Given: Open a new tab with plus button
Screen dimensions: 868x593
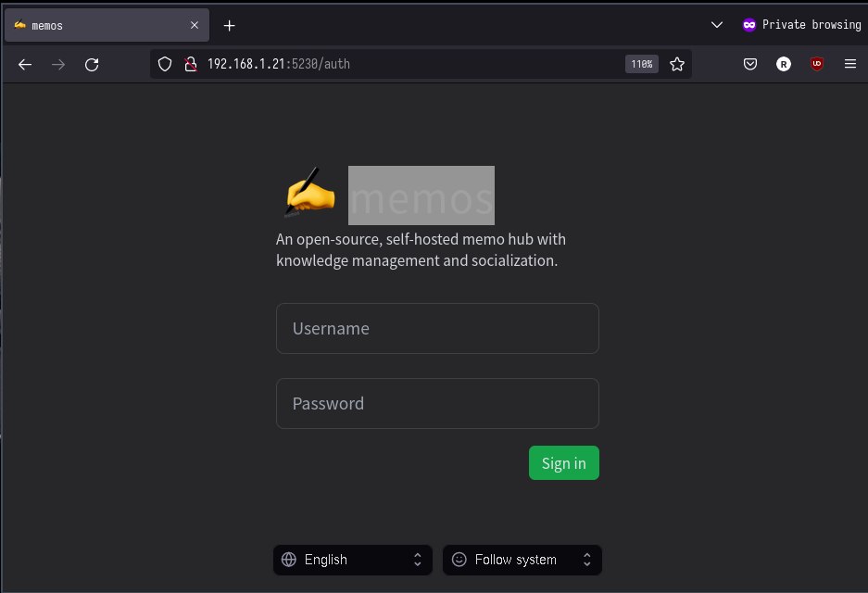Looking at the screenshot, I should [x=229, y=25].
